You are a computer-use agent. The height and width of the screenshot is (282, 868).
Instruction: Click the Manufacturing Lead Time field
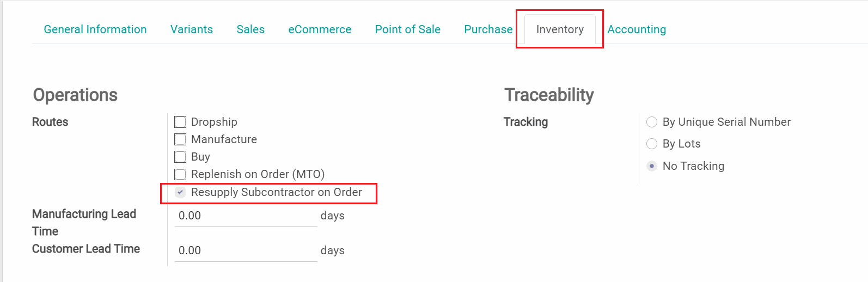coord(246,216)
